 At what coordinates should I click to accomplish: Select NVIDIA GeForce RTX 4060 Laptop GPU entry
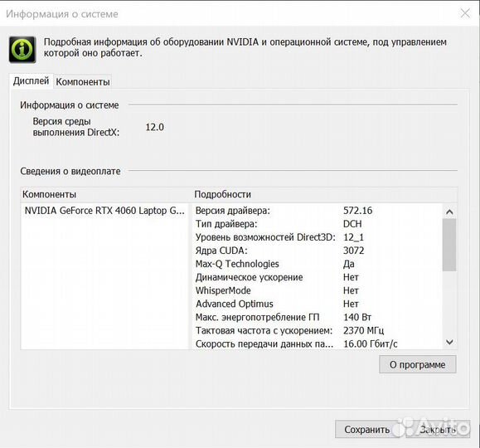(104, 211)
